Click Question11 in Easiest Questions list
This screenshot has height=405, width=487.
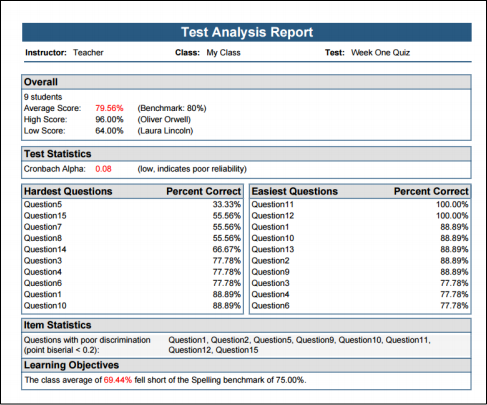click(x=273, y=204)
